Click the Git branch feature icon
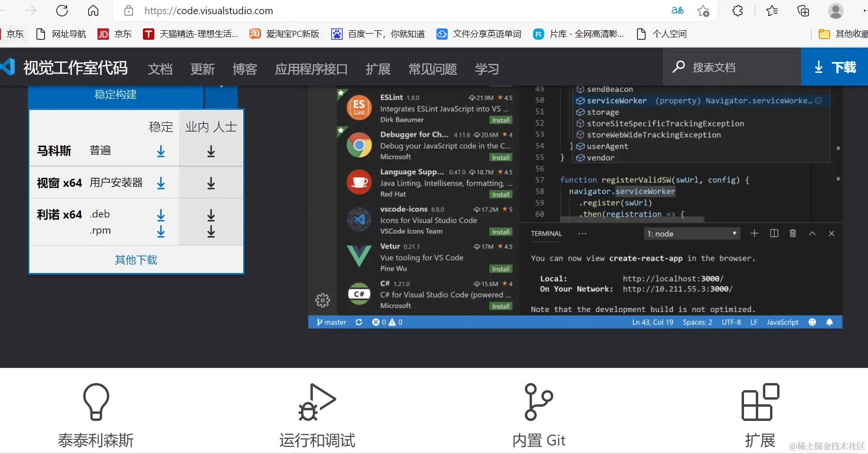The image size is (868, 454). click(539, 402)
